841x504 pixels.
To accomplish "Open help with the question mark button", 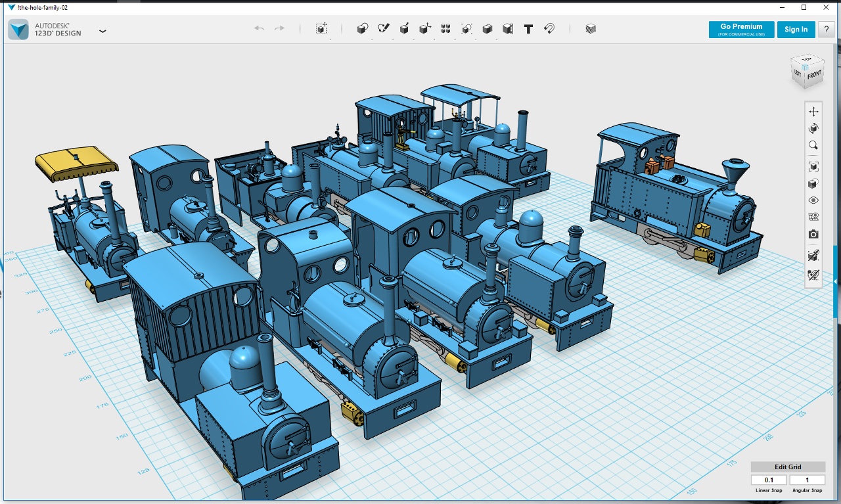I will pyautogui.click(x=826, y=30).
